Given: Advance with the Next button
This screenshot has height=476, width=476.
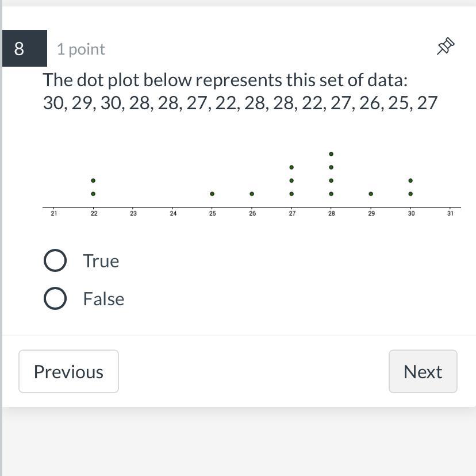Looking at the screenshot, I should [423, 371].
